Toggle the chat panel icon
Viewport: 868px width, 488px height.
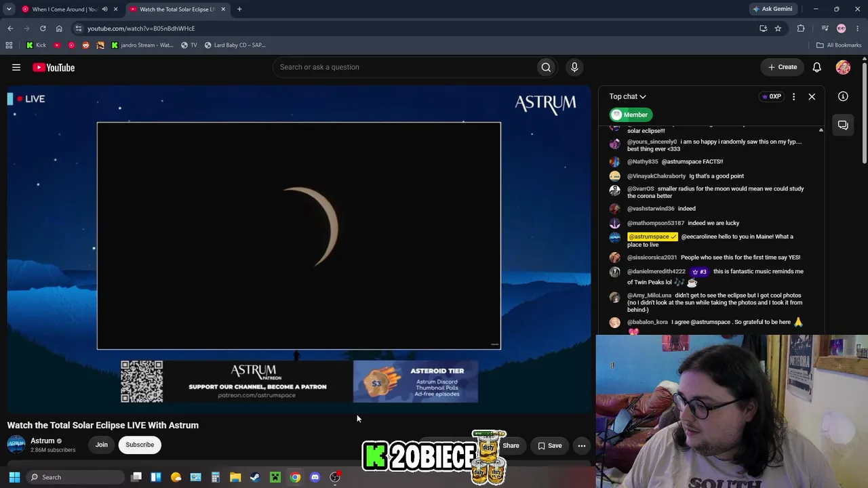click(843, 125)
